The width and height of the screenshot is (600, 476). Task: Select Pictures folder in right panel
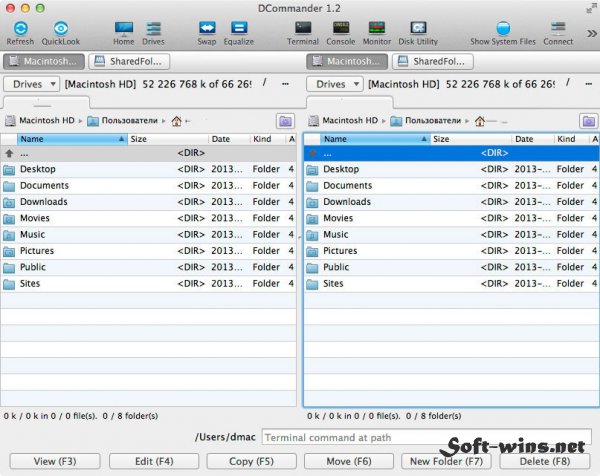[452, 251]
